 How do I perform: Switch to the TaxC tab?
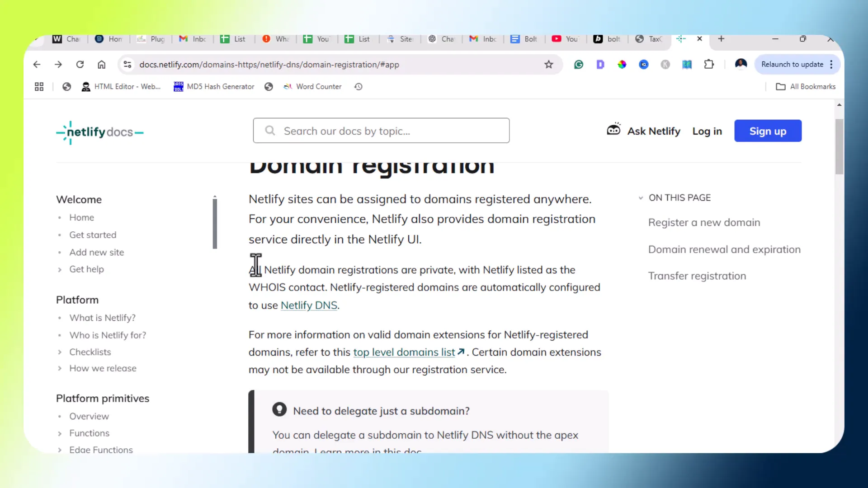(x=649, y=39)
